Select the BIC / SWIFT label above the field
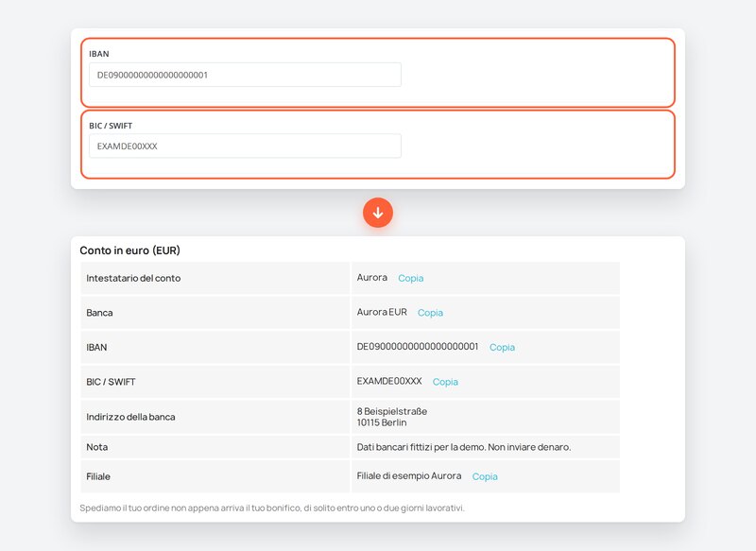Screen dimensions: 756x551 [x=111, y=126]
